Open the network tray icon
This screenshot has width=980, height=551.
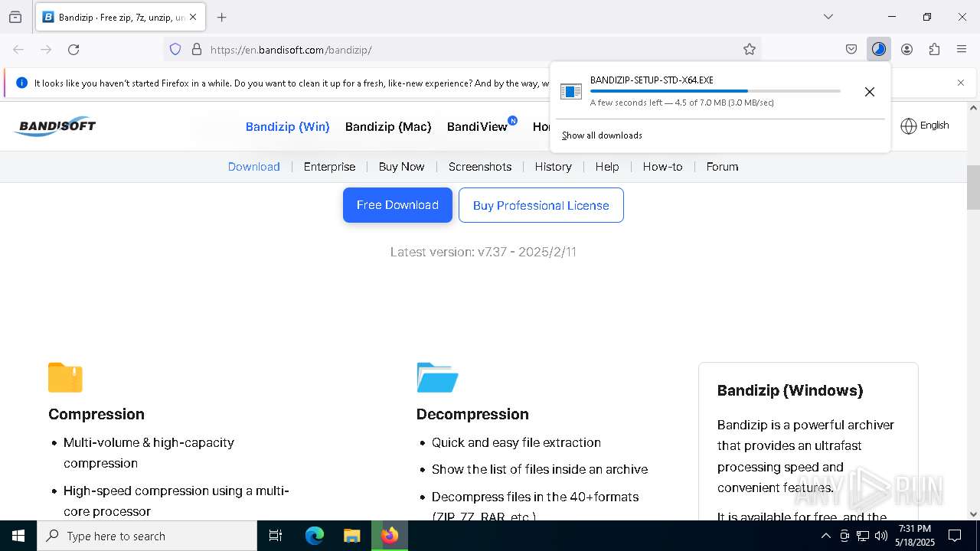pos(863,536)
